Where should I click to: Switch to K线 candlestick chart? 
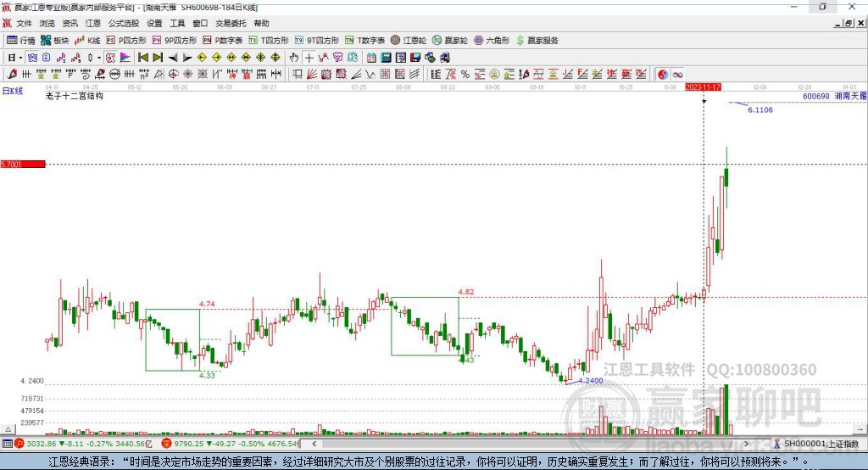87,41
